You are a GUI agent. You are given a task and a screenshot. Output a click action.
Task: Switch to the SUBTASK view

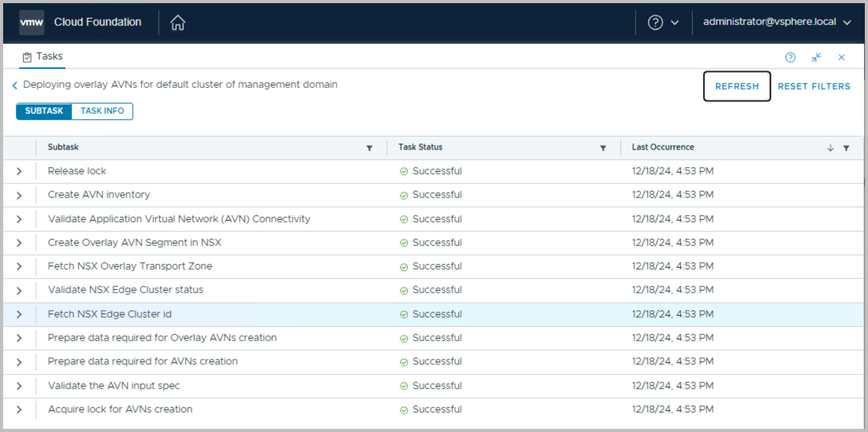click(44, 111)
